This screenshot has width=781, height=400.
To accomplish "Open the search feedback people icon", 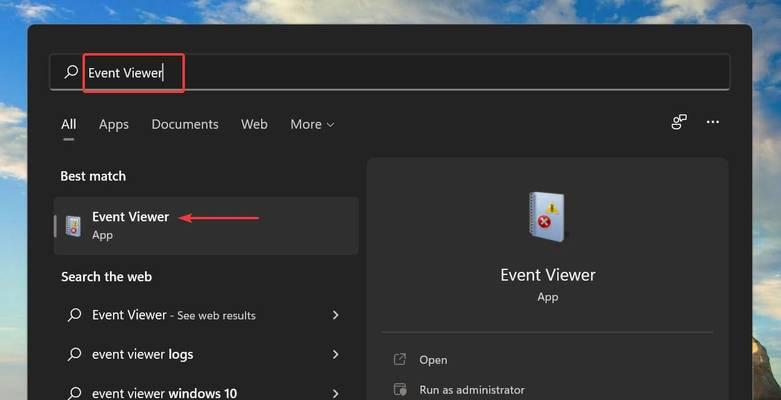I will (x=679, y=122).
